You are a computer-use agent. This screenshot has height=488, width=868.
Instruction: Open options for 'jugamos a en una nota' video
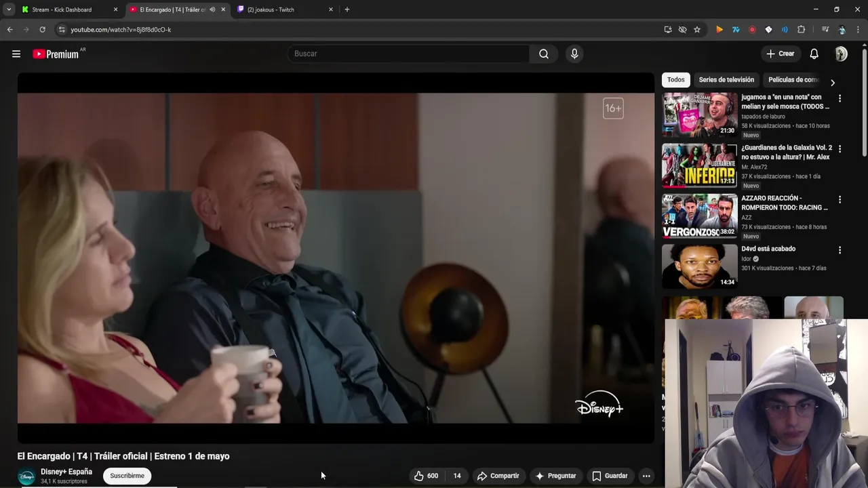840,98
